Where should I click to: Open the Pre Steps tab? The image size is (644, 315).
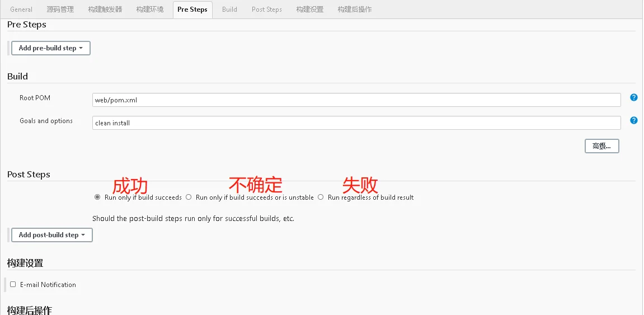[192, 9]
